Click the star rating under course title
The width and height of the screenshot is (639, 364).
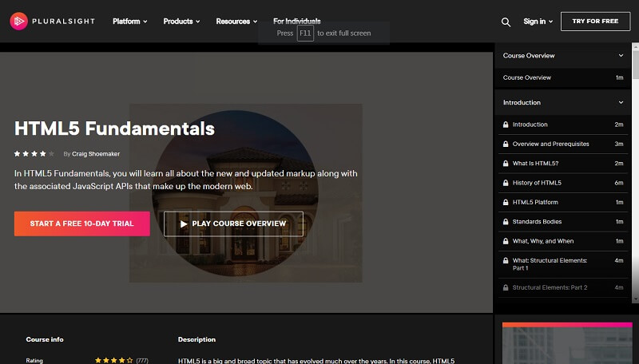[34, 153]
